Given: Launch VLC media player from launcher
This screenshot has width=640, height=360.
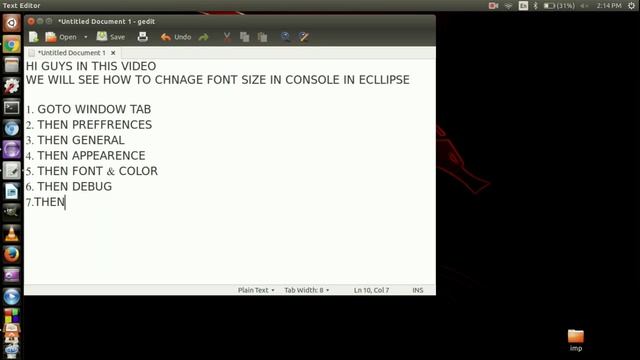Looking at the screenshot, I should (11, 234).
